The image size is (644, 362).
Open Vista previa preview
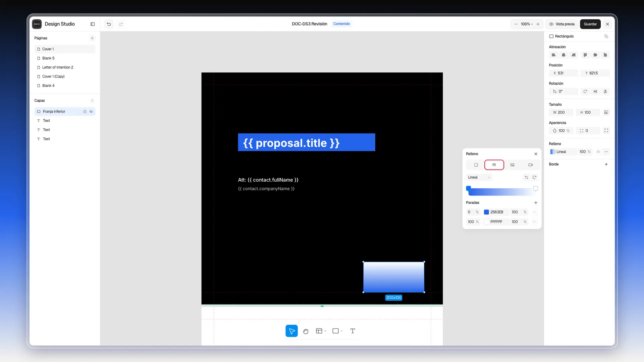pyautogui.click(x=561, y=24)
